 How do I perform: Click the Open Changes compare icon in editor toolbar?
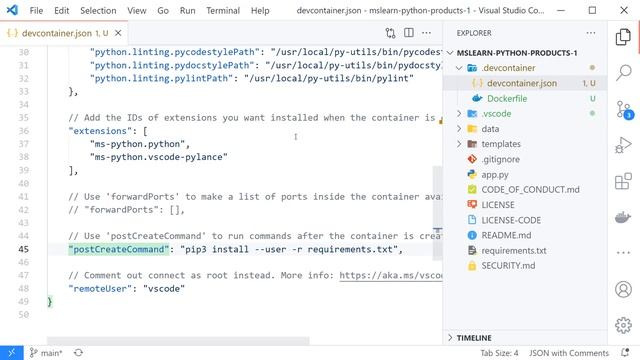390,33
